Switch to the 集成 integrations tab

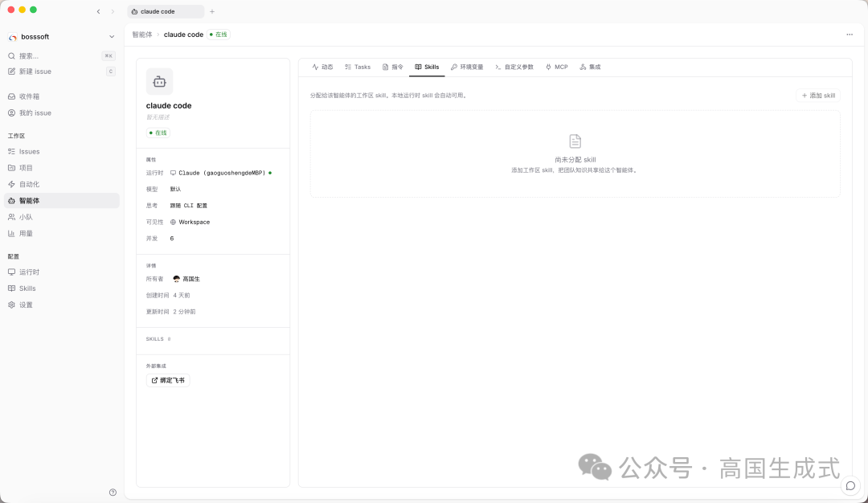[590, 67]
